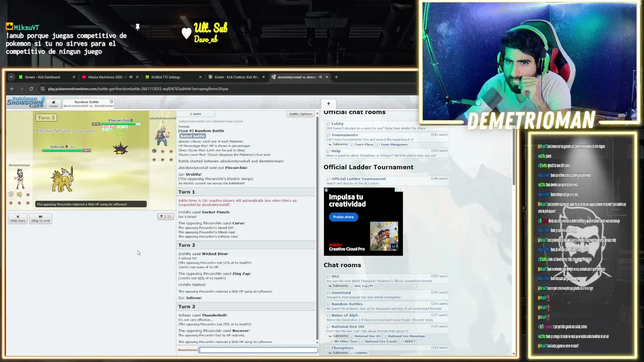Close the Música Electrónica 2020 tab

click(x=137, y=77)
